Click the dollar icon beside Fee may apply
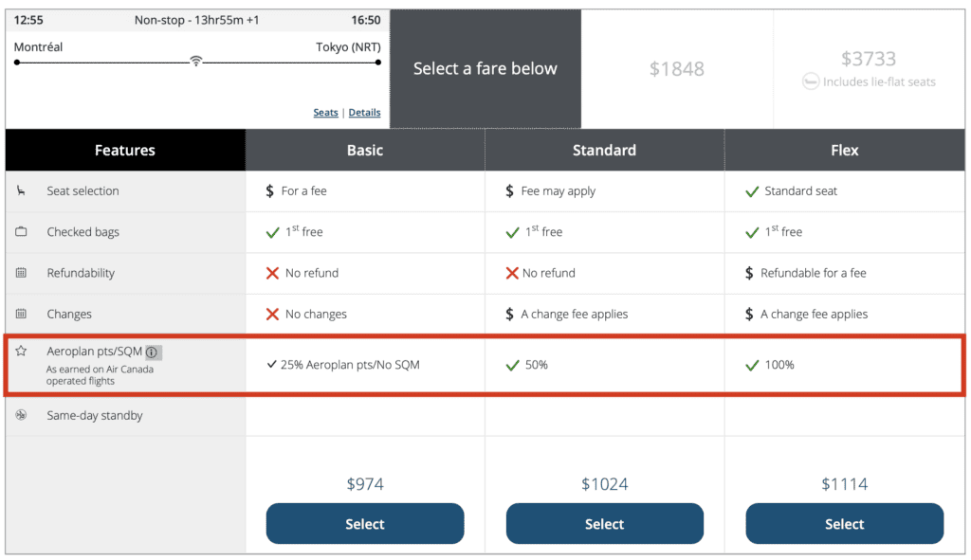 pyautogui.click(x=509, y=190)
